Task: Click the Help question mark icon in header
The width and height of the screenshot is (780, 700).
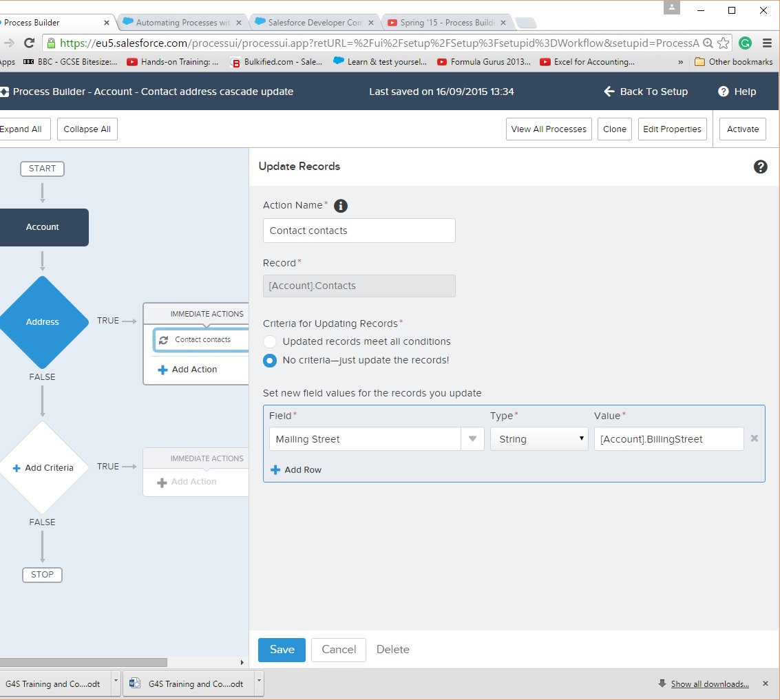Action: [724, 92]
